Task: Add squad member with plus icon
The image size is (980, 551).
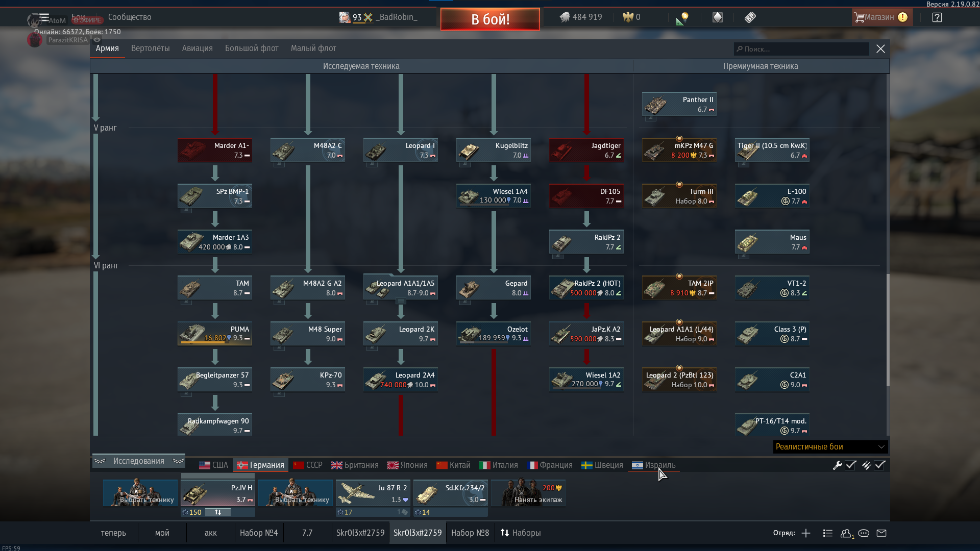Action: tap(806, 533)
